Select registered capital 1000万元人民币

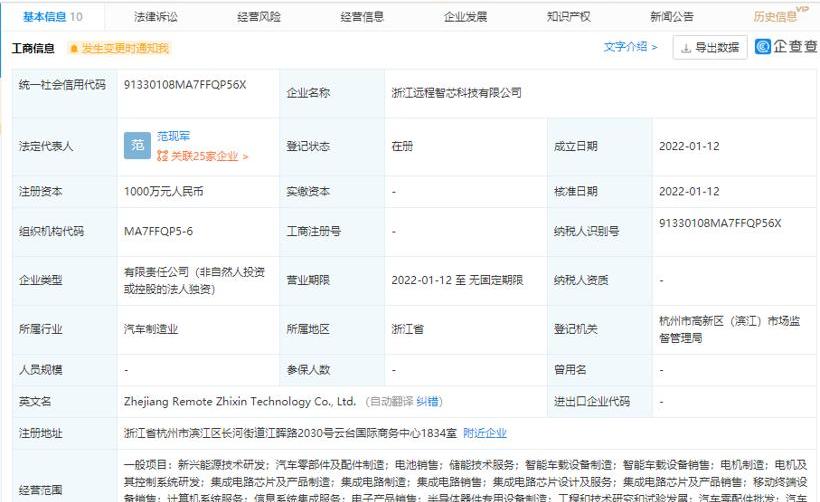164,191
